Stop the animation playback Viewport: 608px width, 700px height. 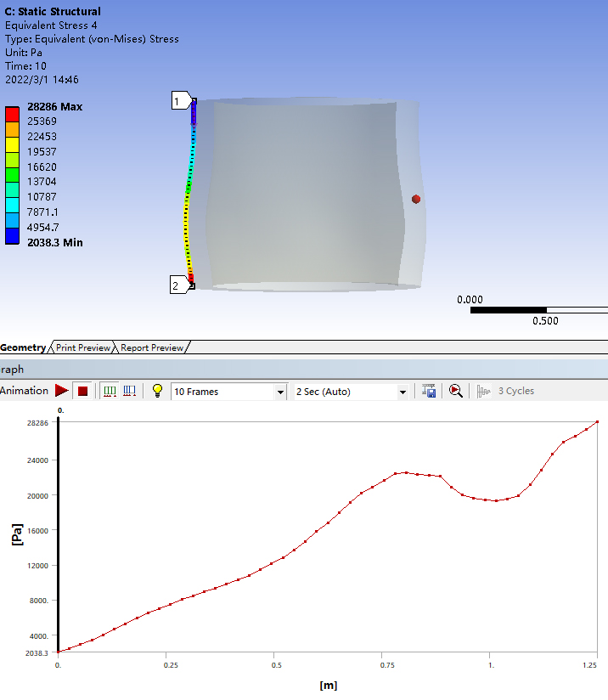(x=82, y=391)
